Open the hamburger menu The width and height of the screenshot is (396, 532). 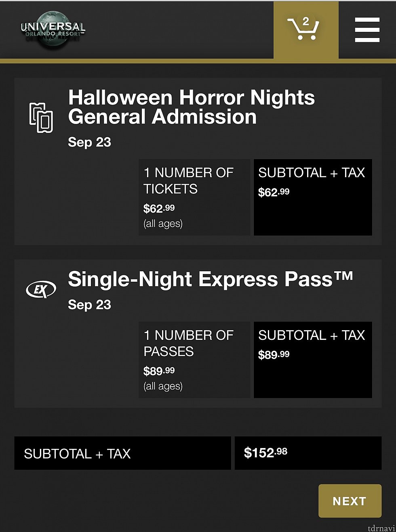click(367, 30)
